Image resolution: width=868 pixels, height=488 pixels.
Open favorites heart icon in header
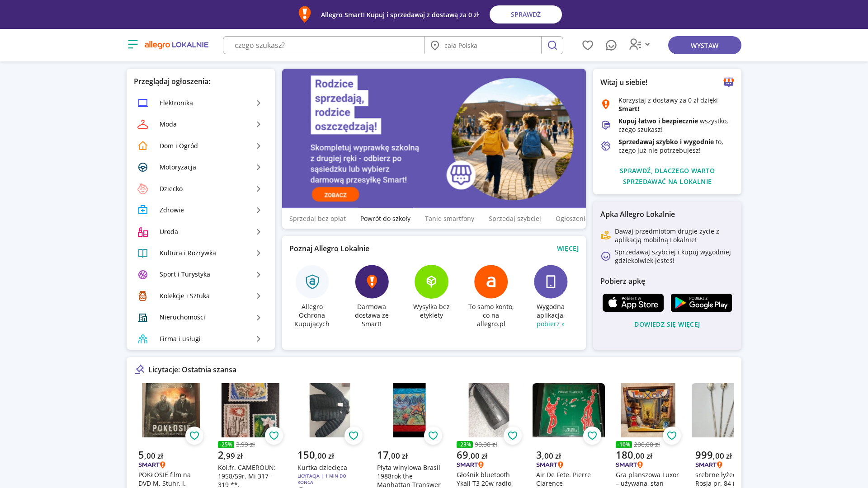(x=588, y=45)
